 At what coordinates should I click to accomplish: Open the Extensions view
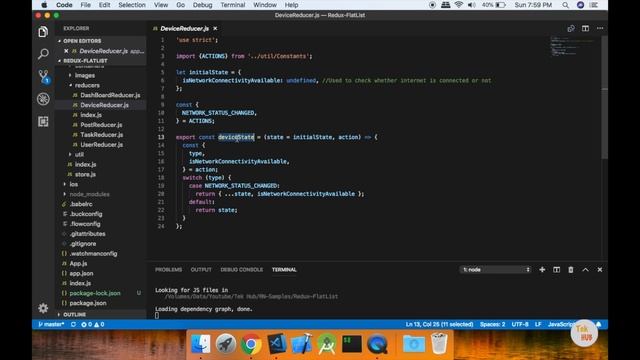click(43, 121)
